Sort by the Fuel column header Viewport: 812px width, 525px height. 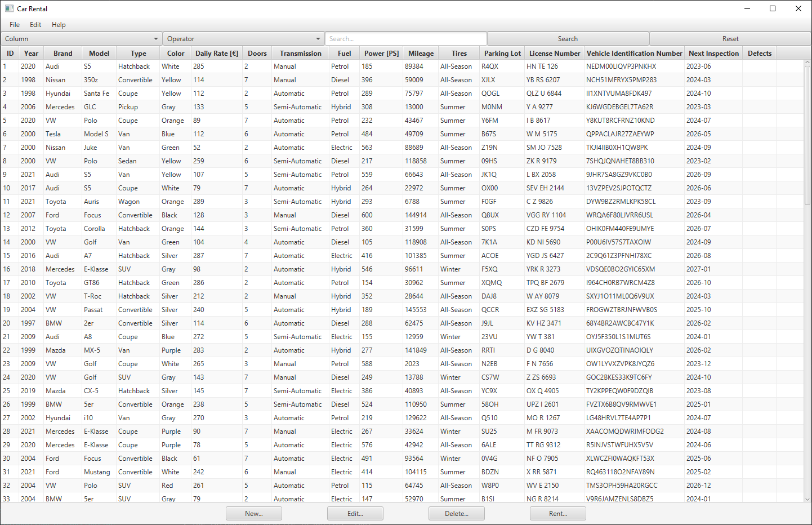[345, 54]
